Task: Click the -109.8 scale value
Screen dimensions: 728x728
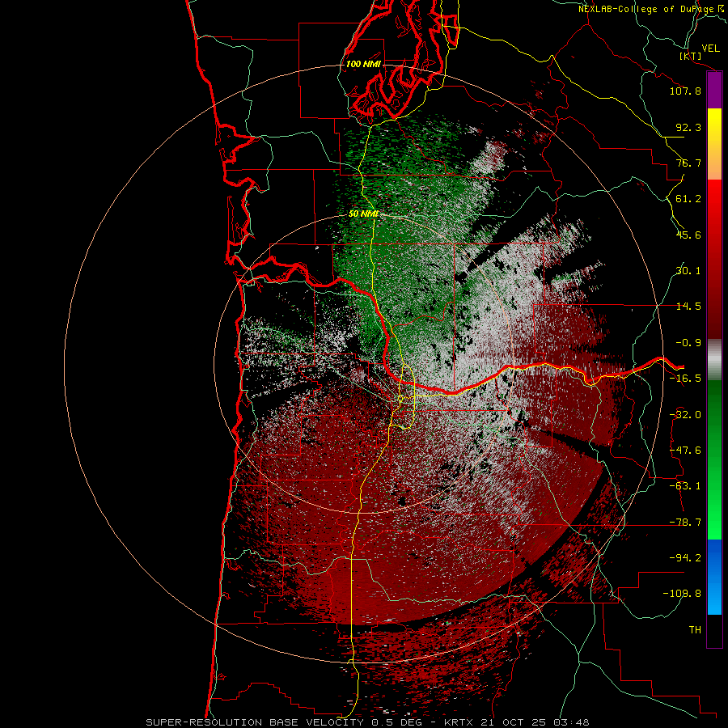Action: pos(682,594)
